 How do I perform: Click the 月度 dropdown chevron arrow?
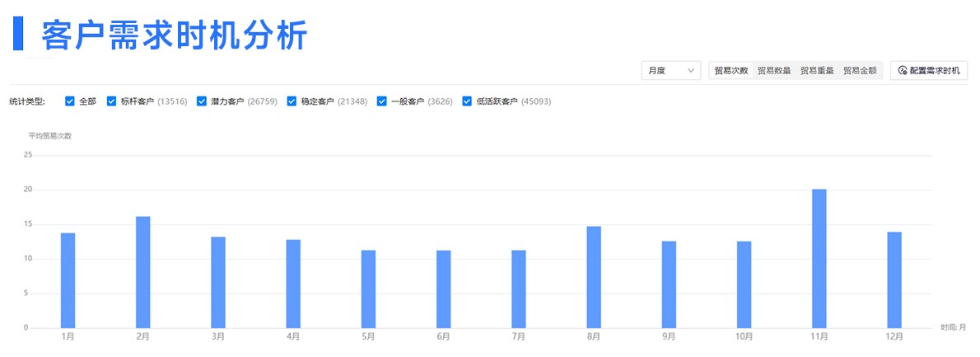pos(690,71)
